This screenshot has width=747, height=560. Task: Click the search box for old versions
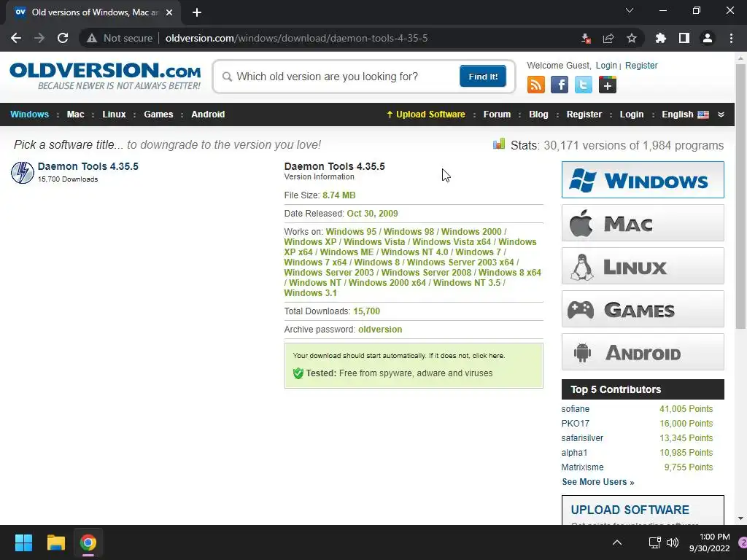click(338, 76)
